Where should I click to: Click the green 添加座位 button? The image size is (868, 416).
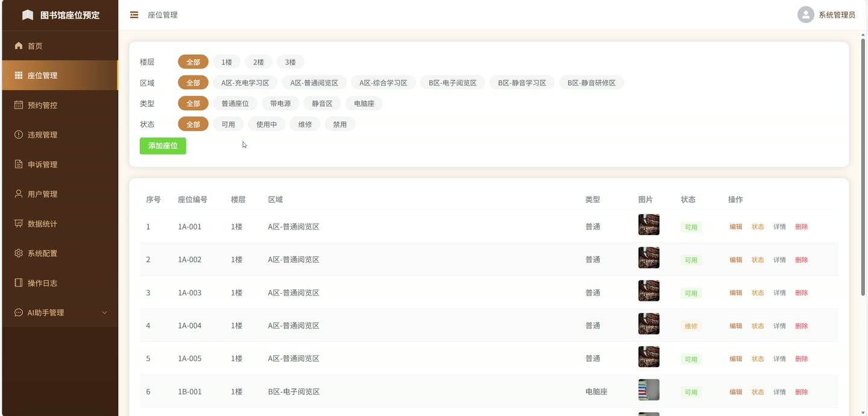point(163,145)
